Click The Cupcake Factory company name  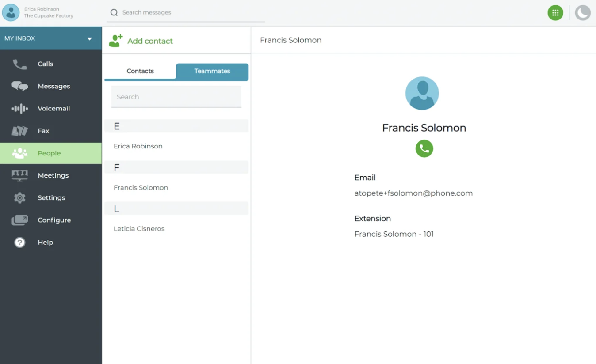[x=49, y=16]
